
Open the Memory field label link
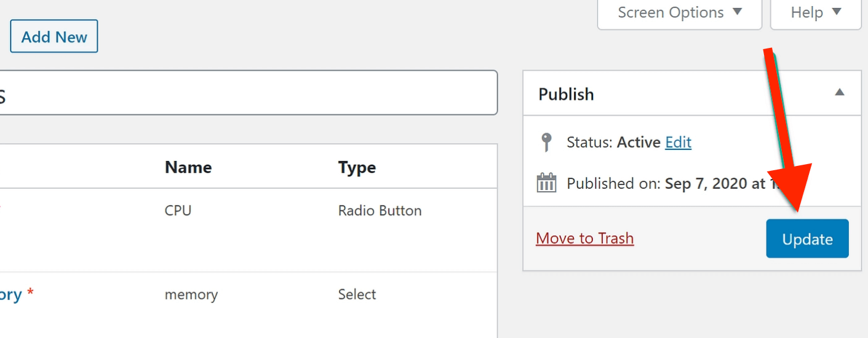click(10, 295)
